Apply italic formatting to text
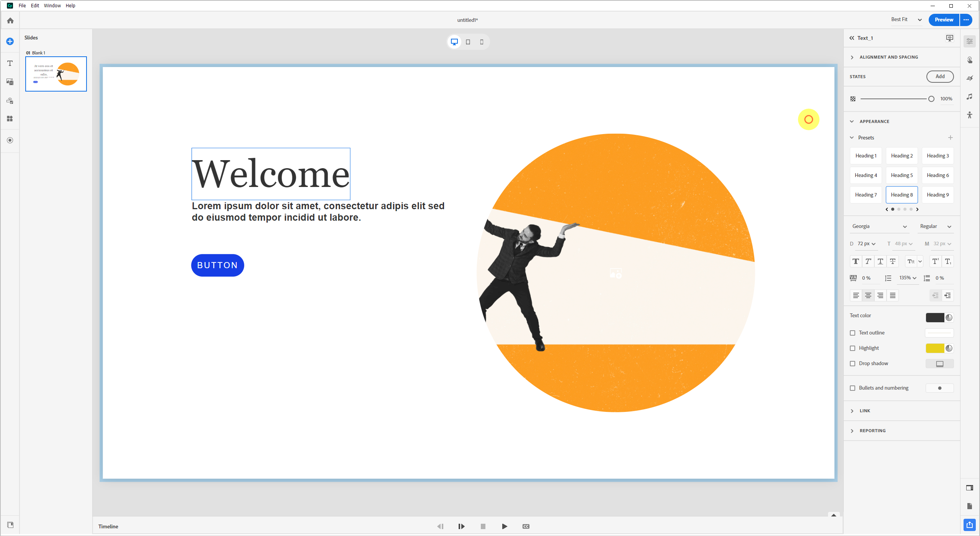Screen dimensions: 980x536 868,261
